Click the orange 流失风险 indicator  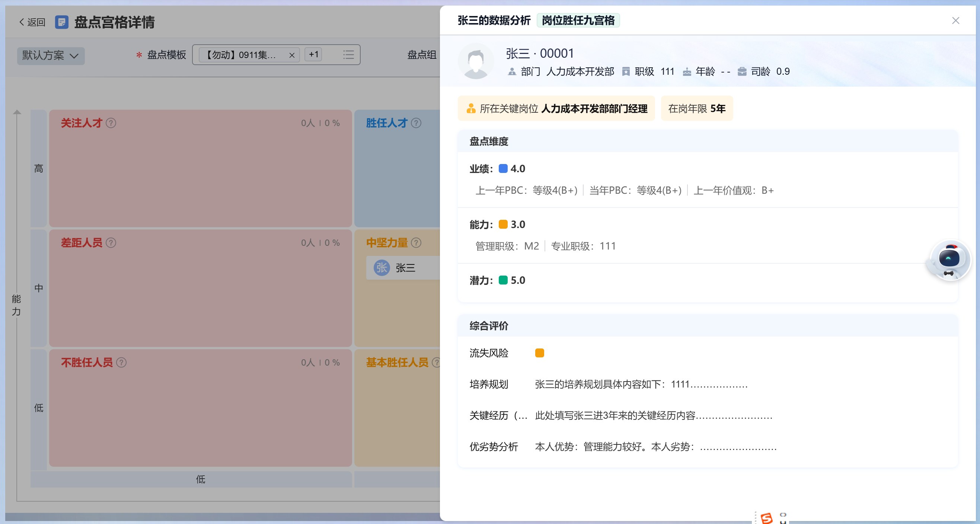[539, 353]
